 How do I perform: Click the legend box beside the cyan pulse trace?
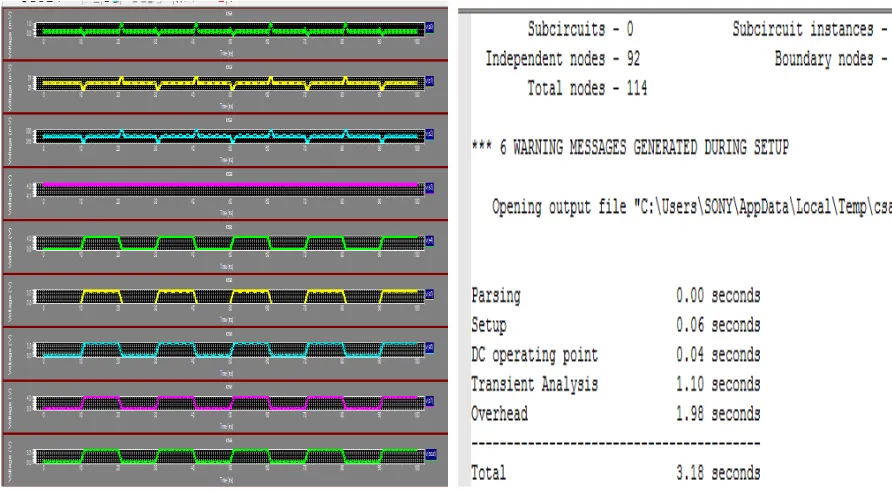click(430, 348)
